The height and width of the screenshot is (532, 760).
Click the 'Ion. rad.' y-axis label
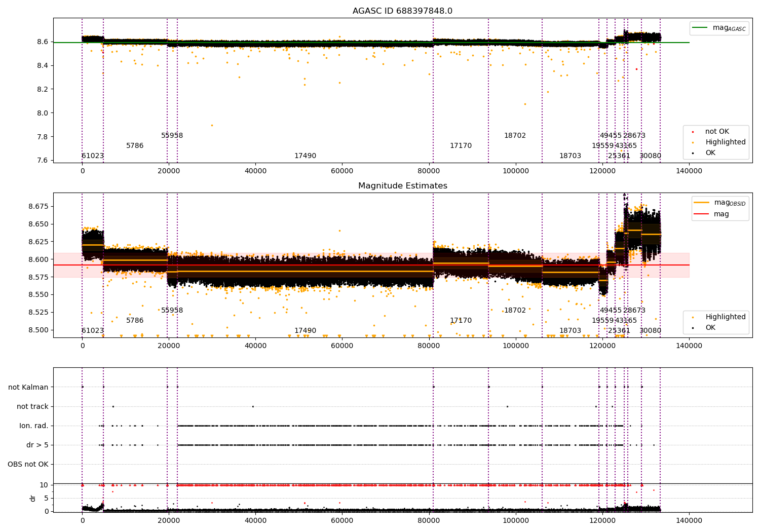(34, 426)
